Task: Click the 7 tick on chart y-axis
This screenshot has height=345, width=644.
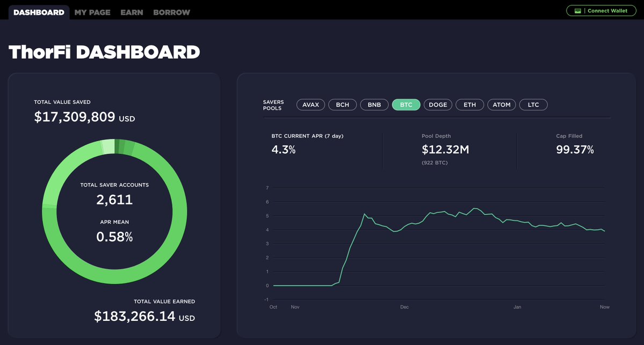Action: (x=267, y=188)
